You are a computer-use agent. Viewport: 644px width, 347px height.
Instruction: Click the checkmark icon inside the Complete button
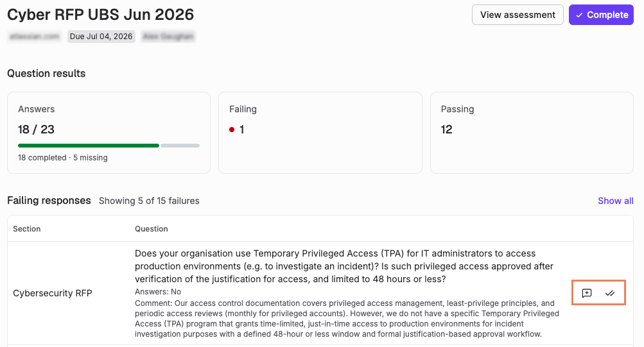[x=579, y=15]
